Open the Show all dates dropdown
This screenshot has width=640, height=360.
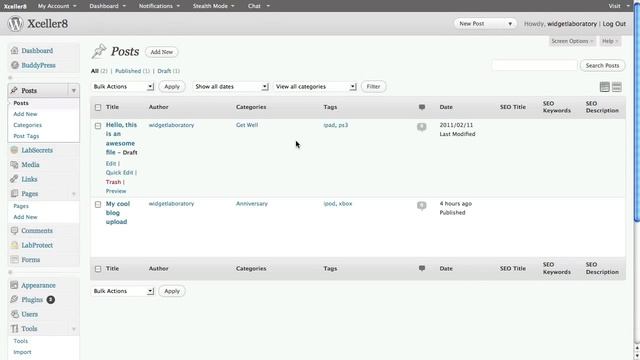coord(230,87)
